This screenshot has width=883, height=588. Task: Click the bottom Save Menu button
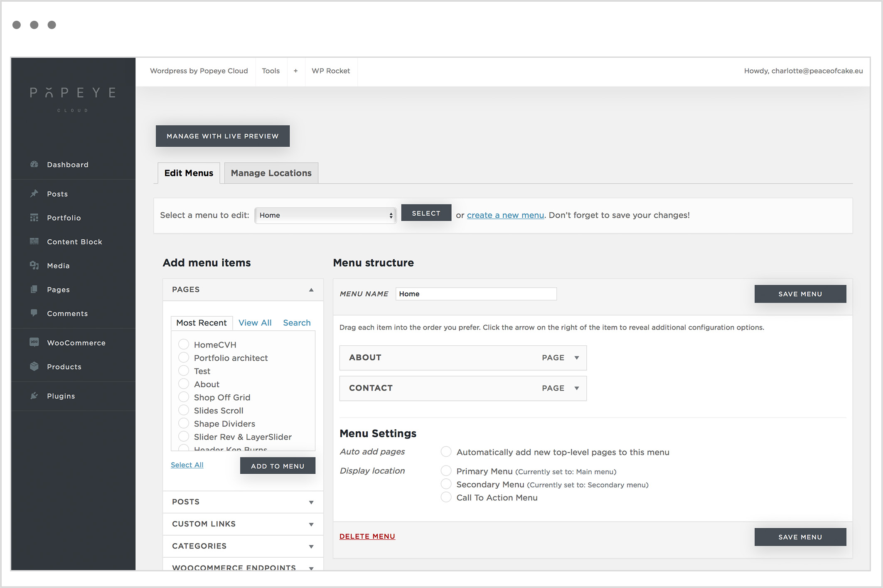[x=800, y=537]
